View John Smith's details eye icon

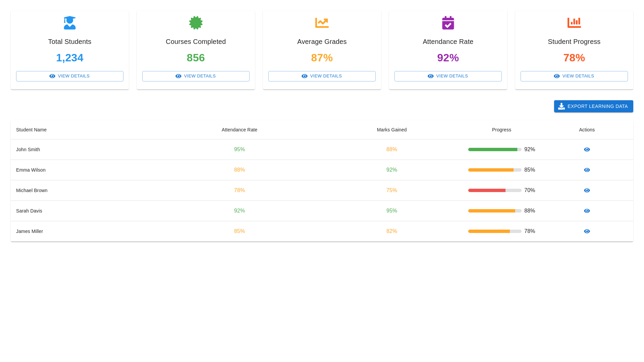click(587, 149)
